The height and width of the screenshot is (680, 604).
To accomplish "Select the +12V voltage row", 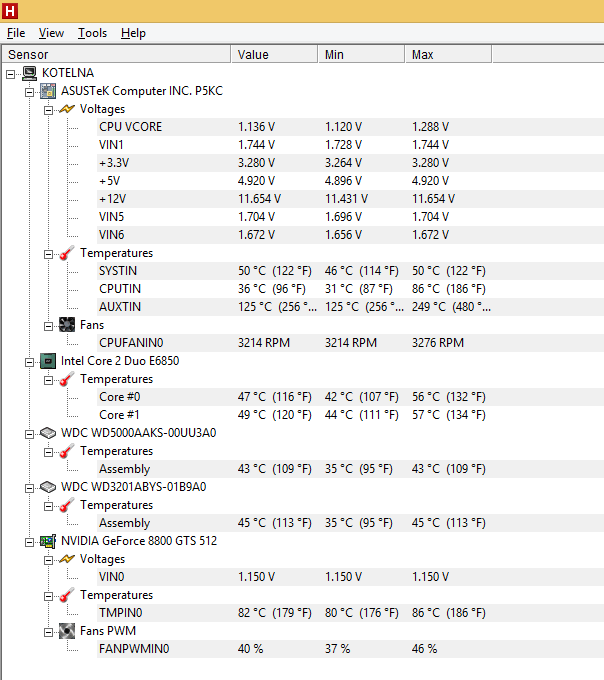I will [x=350, y=199].
